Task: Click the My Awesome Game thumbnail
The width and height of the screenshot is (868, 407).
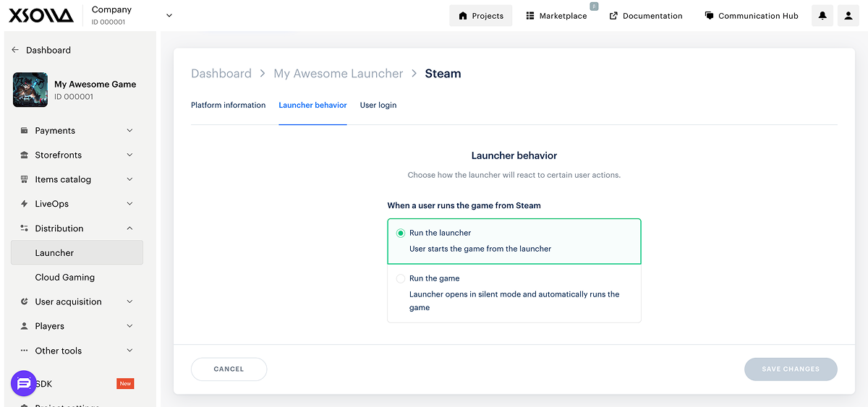Action: [x=30, y=90]
